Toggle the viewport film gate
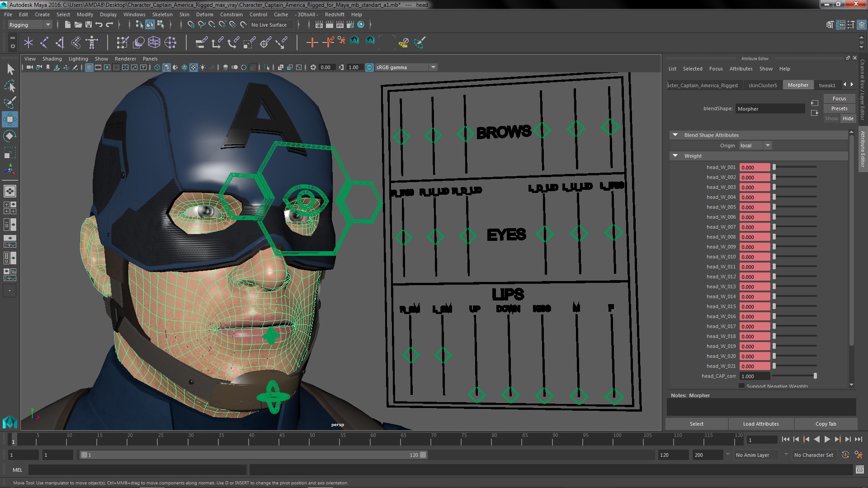This screenshot has height=488, width=868. click(x=98, y=67)
